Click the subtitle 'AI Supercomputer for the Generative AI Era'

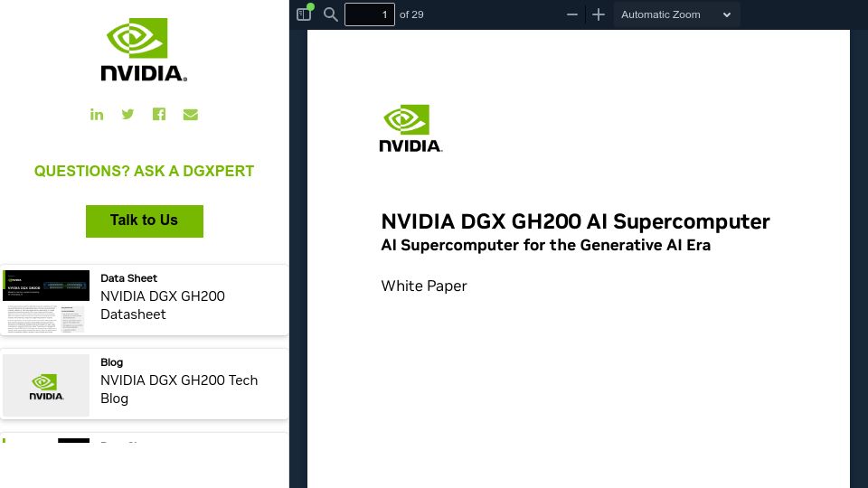546,245
